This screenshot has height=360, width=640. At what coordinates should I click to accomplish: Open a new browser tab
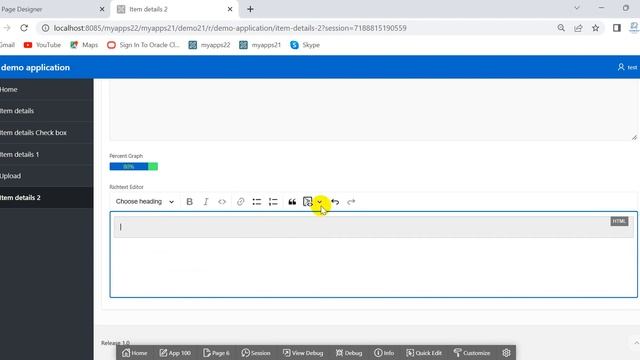tap(250, 9)
